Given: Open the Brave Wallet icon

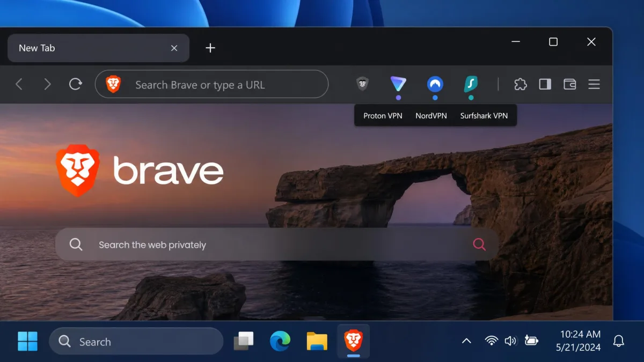Looking at the screenshot, I should (570, 84).
